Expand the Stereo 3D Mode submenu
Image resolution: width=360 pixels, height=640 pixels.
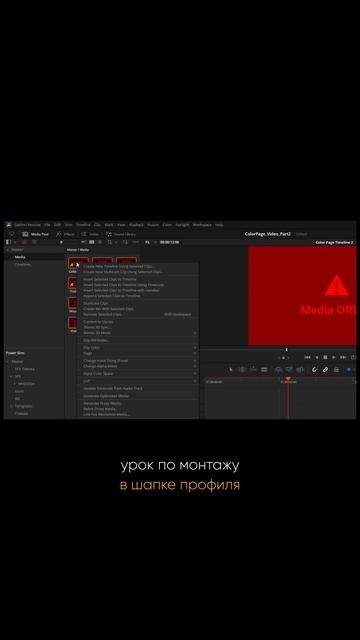pyautogui.click(x=138, y=333)
